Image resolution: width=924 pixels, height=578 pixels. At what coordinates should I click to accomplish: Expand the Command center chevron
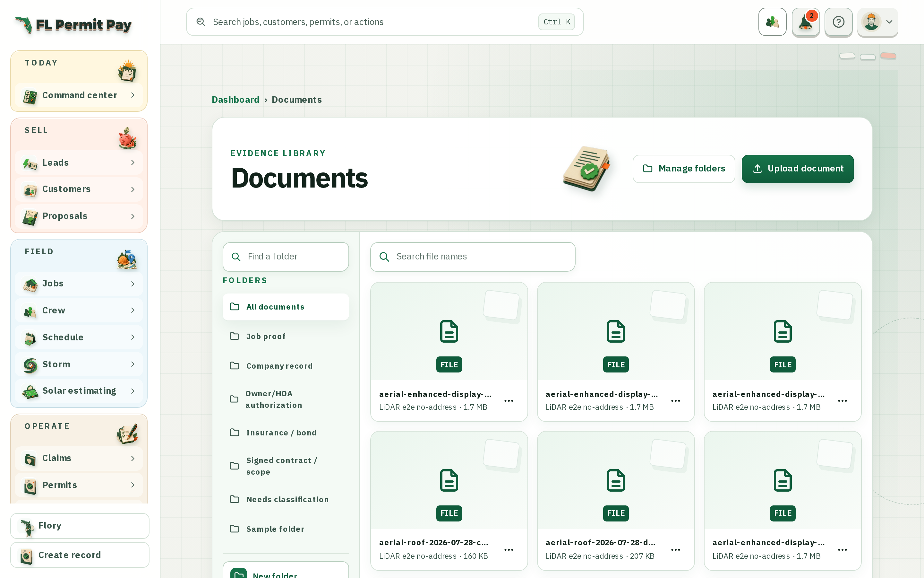(133, 95)
